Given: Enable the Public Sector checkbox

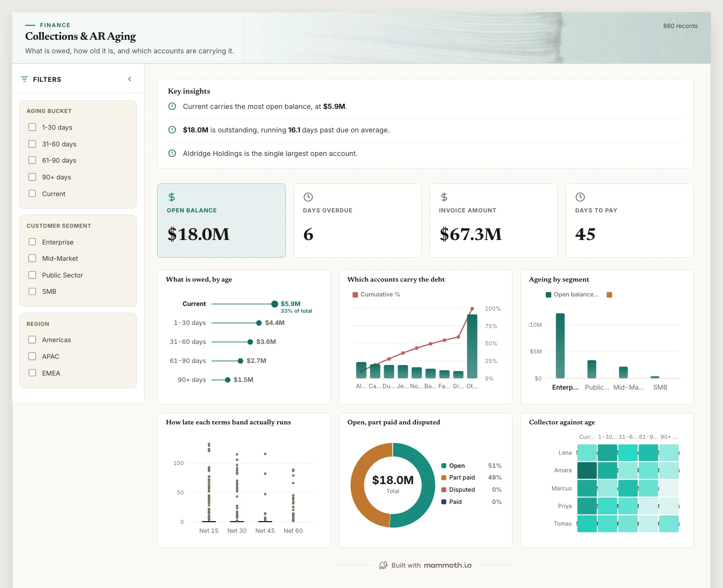Looking at the screenshot, I should coord(32,275).
